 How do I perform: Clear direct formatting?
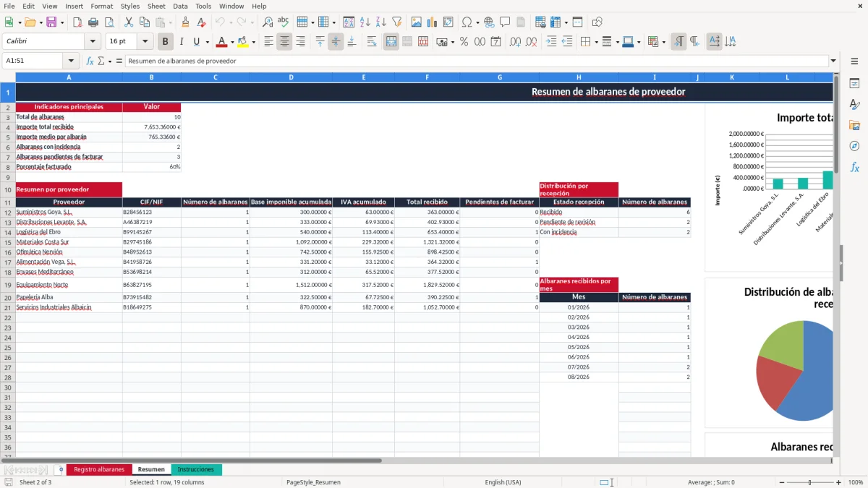pyautogui.click(x=201, y=22)
